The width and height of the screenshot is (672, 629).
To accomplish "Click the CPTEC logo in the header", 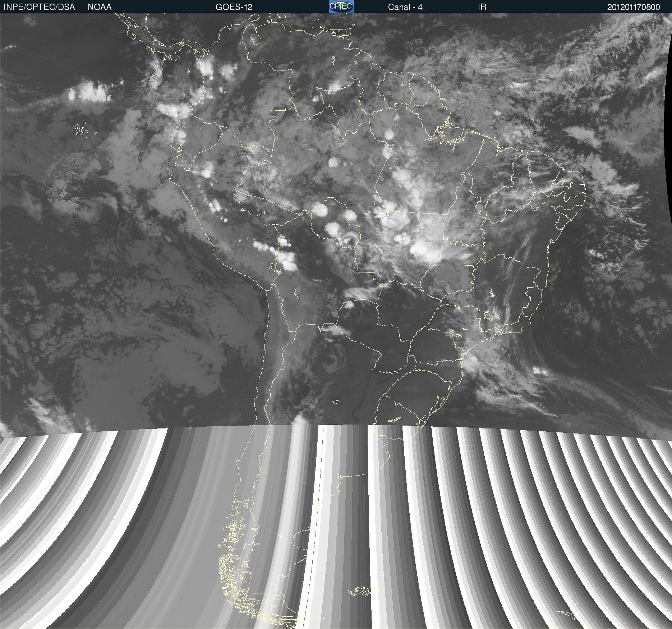I will click(341, 6).
